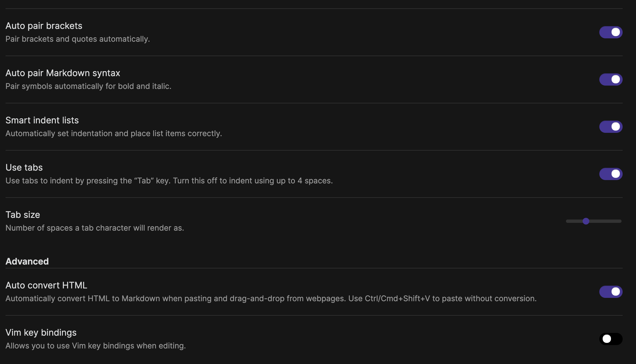Turn off the Auto pair brackets toggle
The height and width of the screenshot is (364, 636).
point(611,32)
